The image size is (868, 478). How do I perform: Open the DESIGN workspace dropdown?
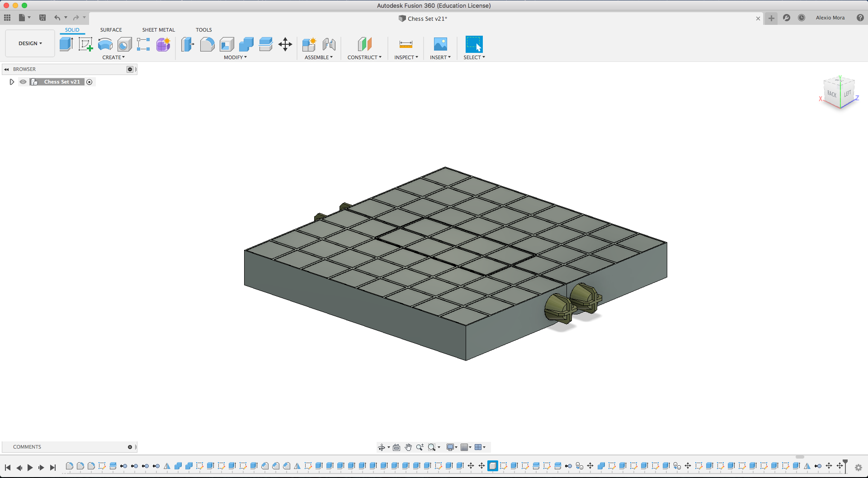click(30, 43)
